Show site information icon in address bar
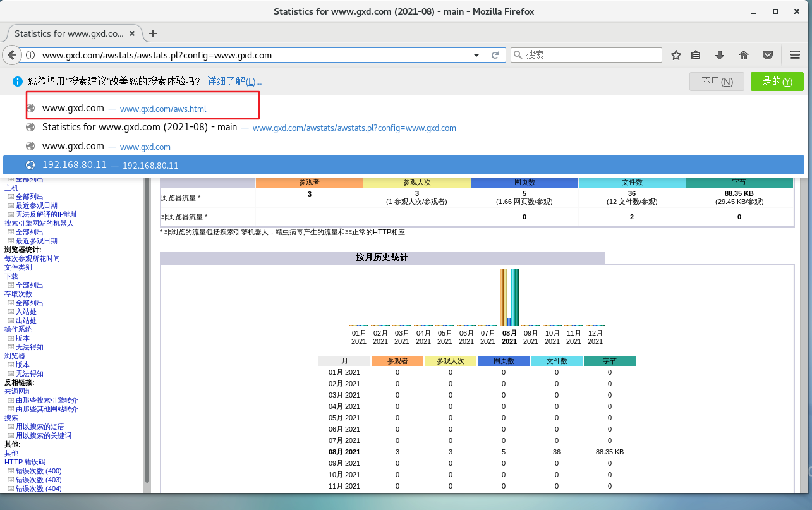 (30, 55)
